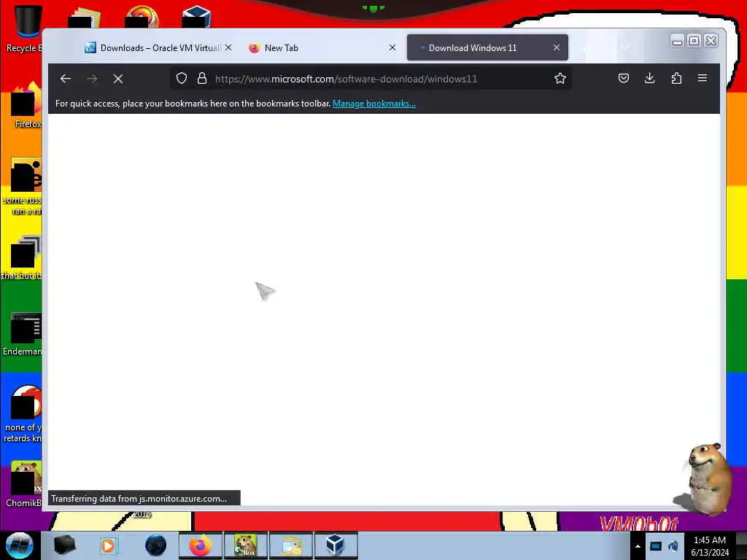
Task: Open Manage bookmarks link
Action: [x=374, y=104]
